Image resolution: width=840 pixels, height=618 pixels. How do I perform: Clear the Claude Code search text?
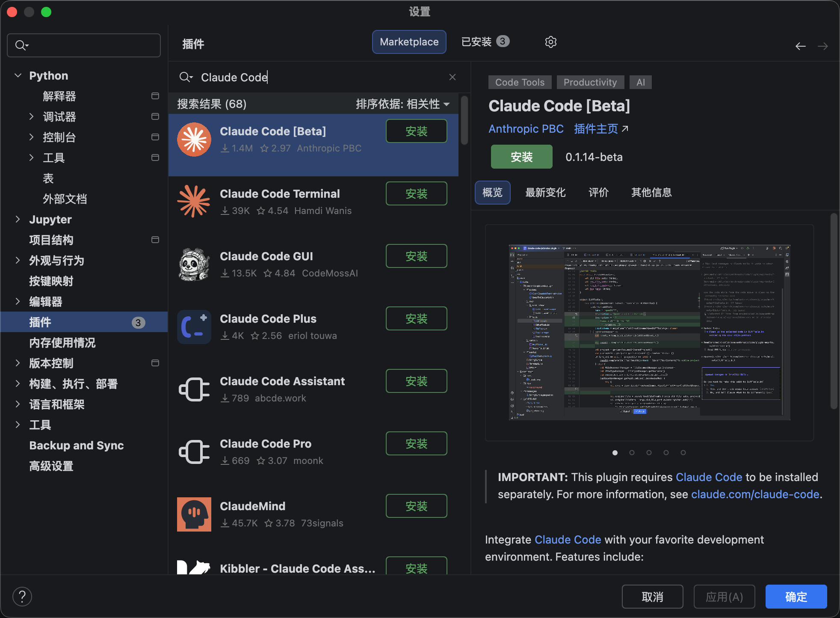tap(453, 77)
